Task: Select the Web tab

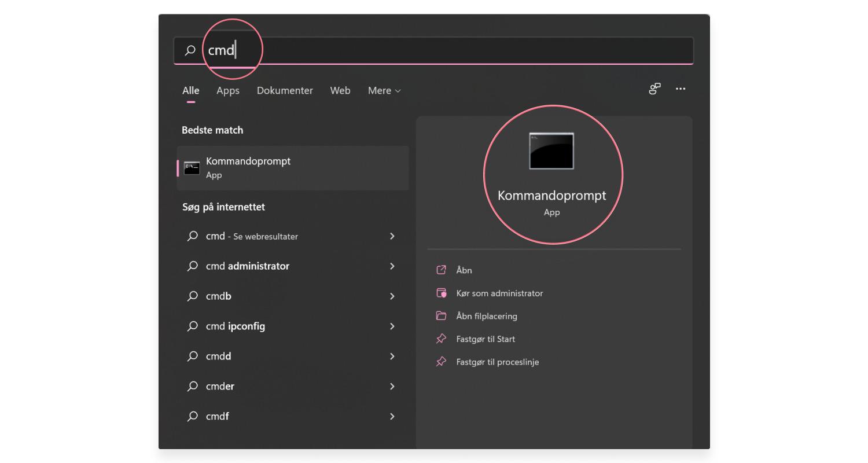Action: [x=340, y=90]
